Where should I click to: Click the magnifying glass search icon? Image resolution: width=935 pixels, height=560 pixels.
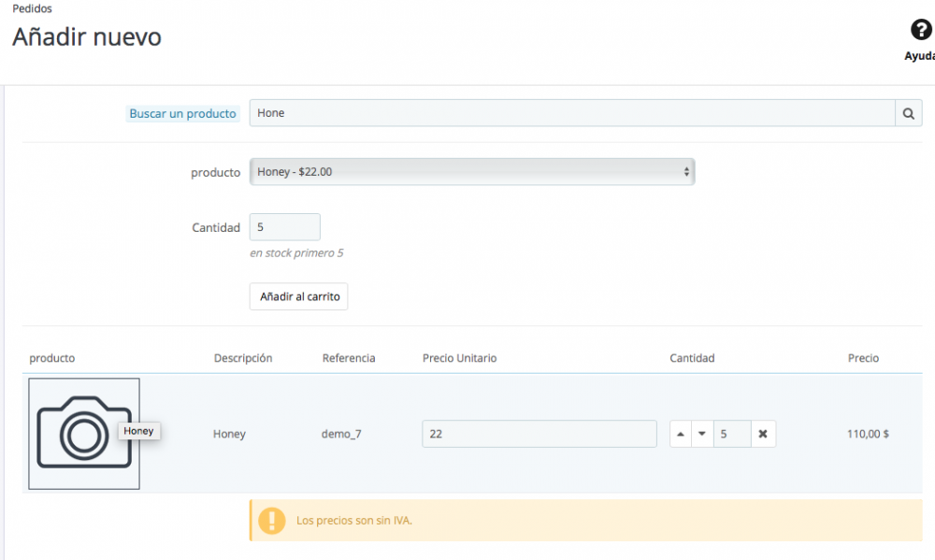[908, 113]
